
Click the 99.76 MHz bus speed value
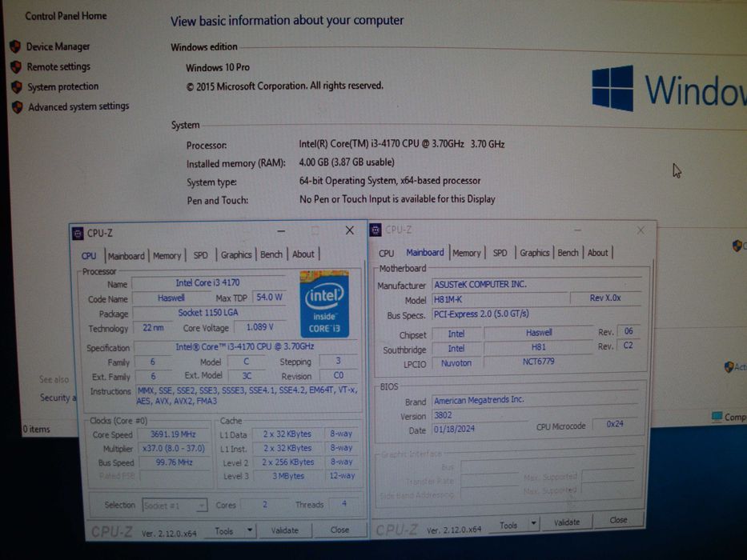[x=174, y=462]
